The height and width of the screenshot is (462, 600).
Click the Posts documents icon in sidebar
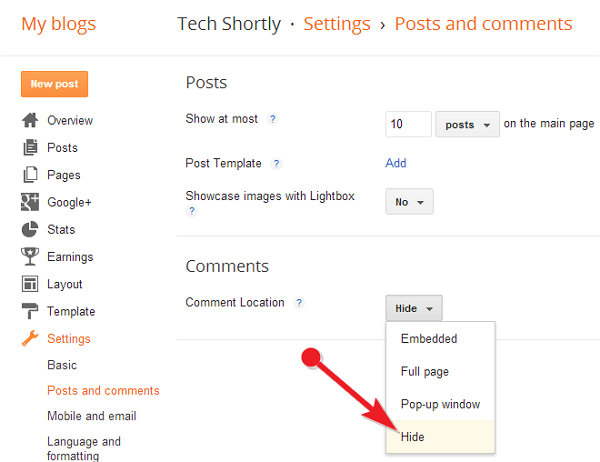(30, 147)
